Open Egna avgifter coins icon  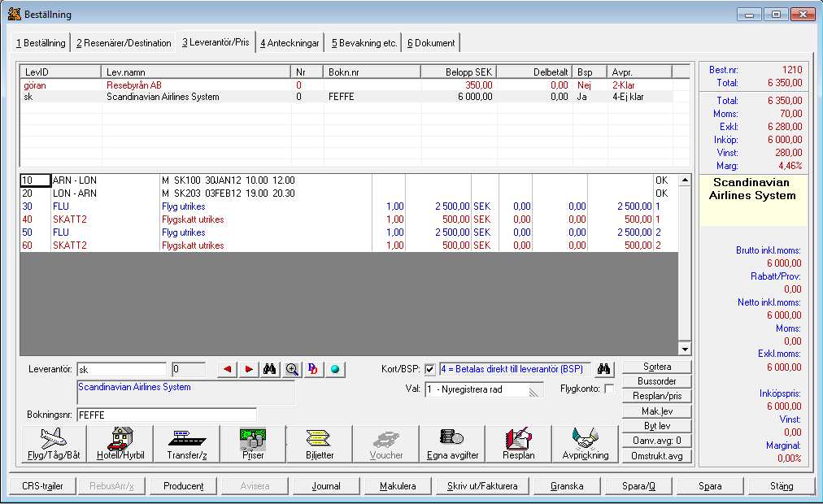tap(452, 444)
